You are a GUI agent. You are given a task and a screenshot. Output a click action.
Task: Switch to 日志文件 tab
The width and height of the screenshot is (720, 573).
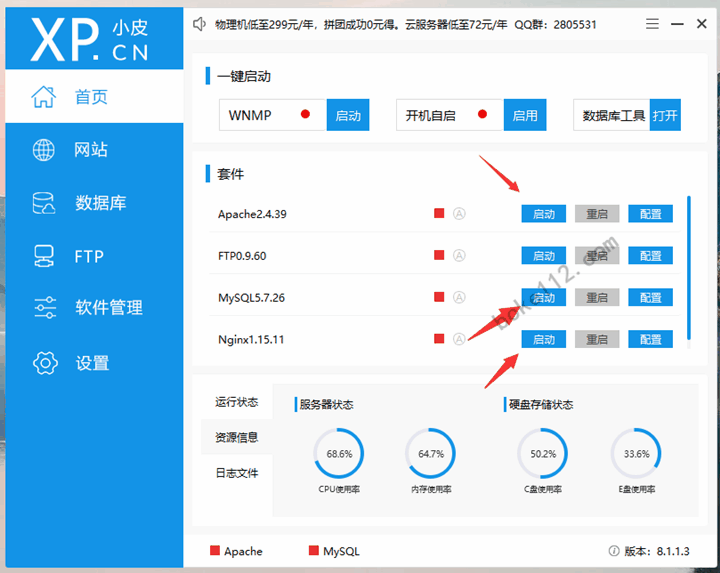coord(237,472)
